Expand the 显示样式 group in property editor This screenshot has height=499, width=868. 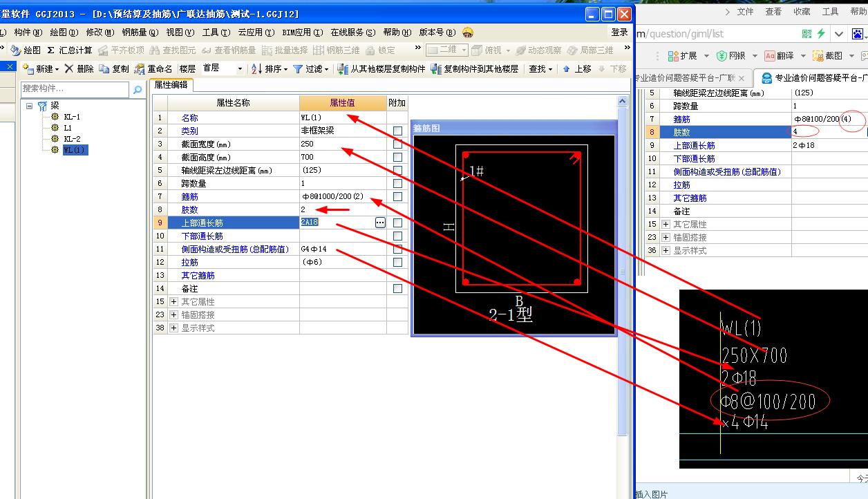pos(173,328)
